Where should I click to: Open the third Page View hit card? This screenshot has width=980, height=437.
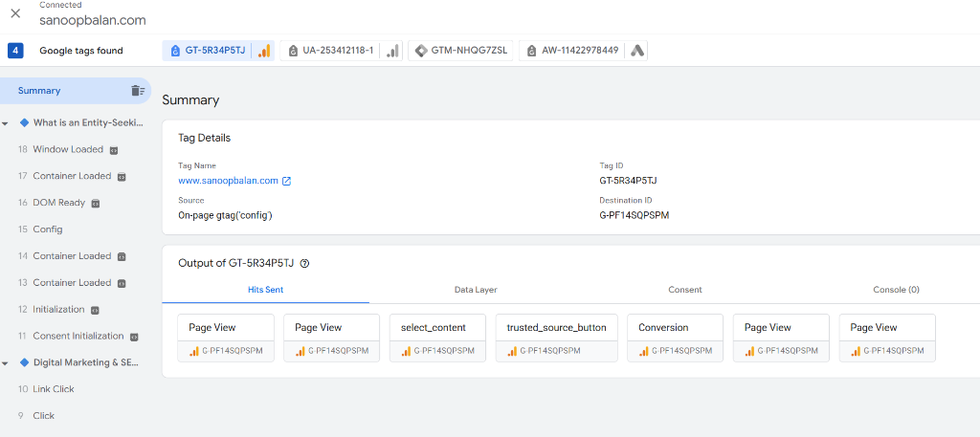781,338
